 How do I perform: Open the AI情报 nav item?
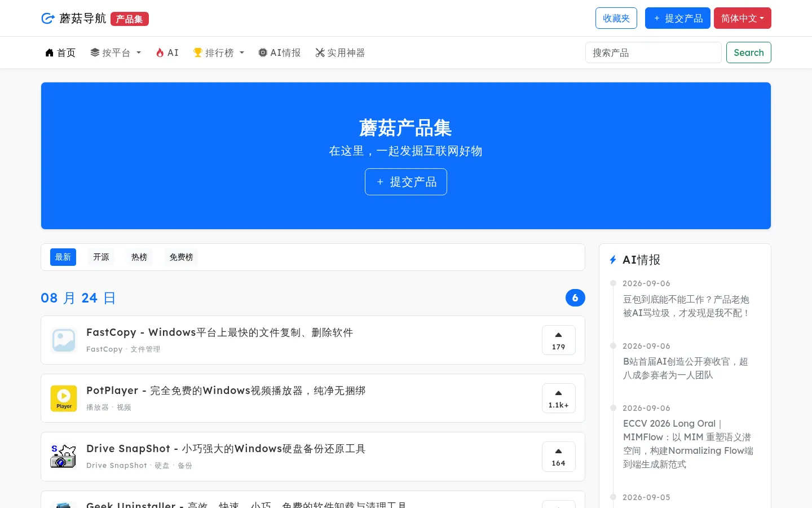280,52
